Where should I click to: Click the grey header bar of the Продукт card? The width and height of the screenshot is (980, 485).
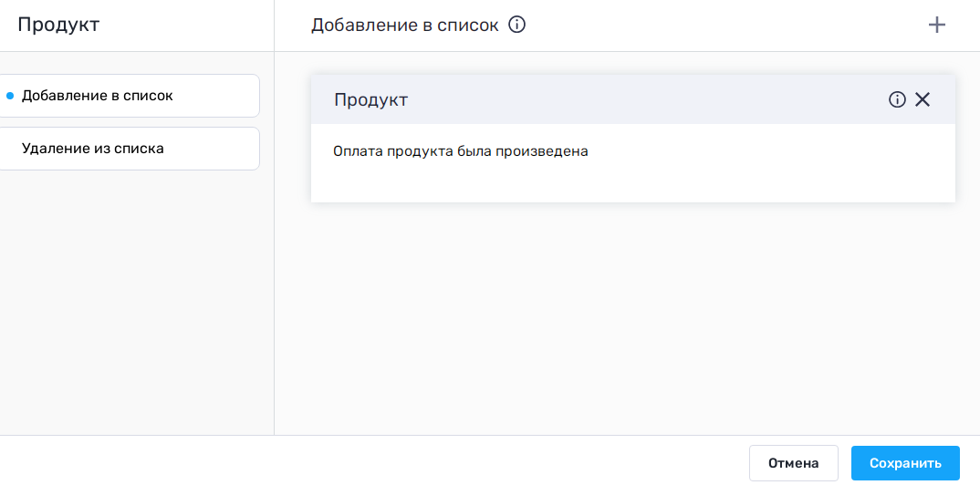pos(639,99)
